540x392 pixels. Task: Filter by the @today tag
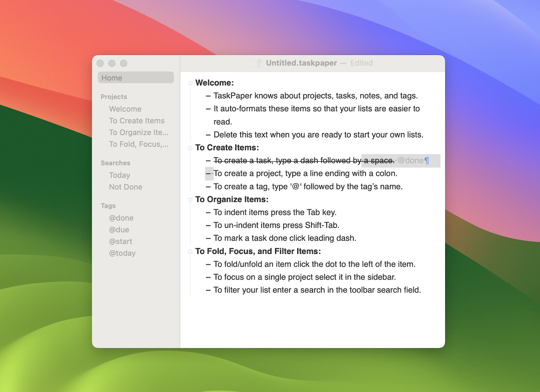tap(122, 253)
